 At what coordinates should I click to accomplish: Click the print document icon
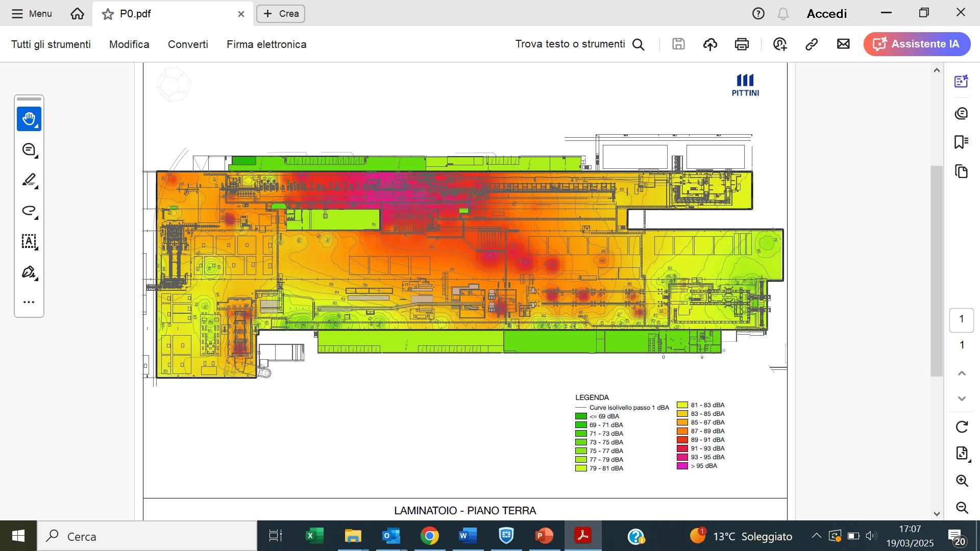click(742, 44)
